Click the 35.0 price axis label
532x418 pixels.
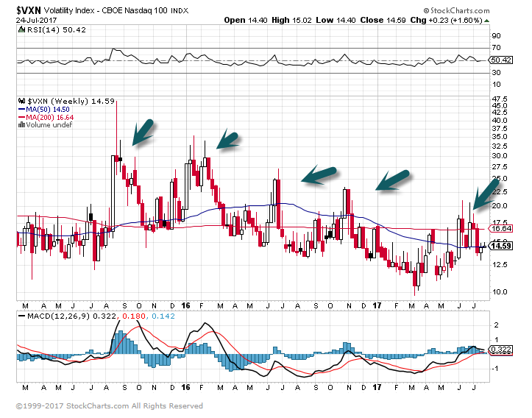pos(500,137)
